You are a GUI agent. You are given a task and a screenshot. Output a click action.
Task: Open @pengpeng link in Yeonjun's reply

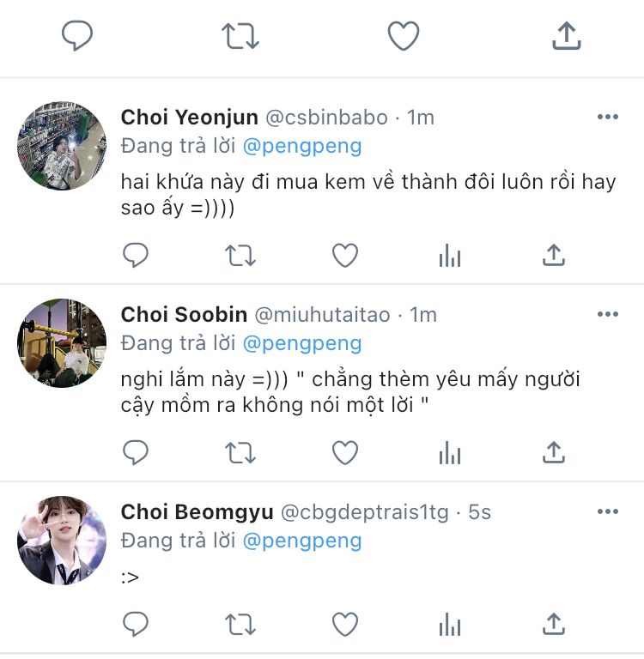pyautogui.click(x=302, y=146)
